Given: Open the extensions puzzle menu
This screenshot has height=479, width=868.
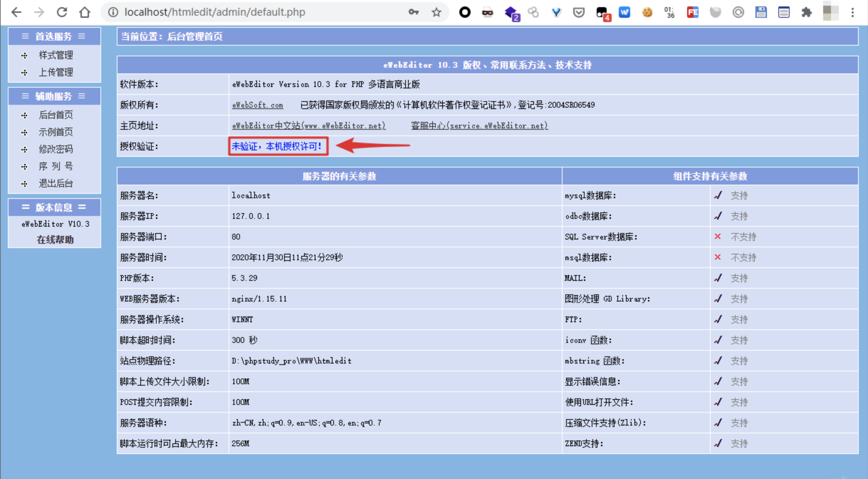Looking at the screenshot, I should pos(806,12).
